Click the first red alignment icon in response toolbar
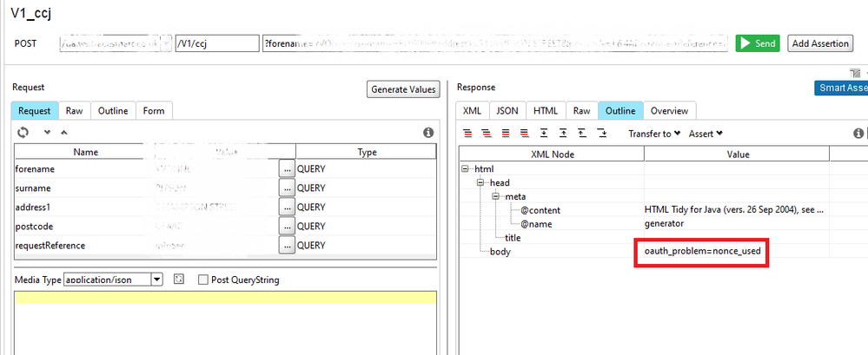The image size is (868, 355). tap(467, 134)
